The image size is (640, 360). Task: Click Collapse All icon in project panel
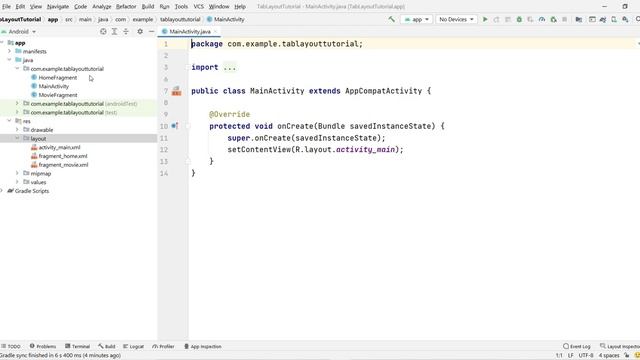(x=126, y=31)
